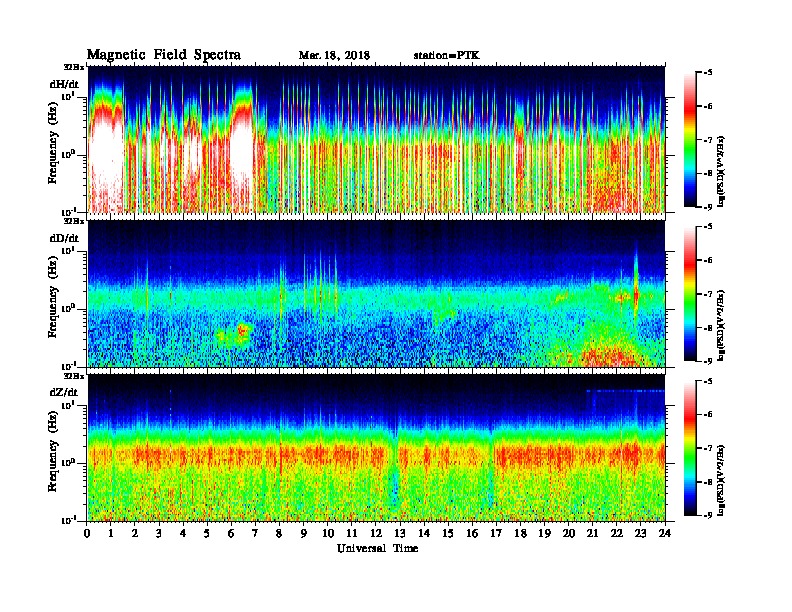792x612 pixels.
Task: Select the dZ/dt spectrogram plot
Action: tap(376, 448)
